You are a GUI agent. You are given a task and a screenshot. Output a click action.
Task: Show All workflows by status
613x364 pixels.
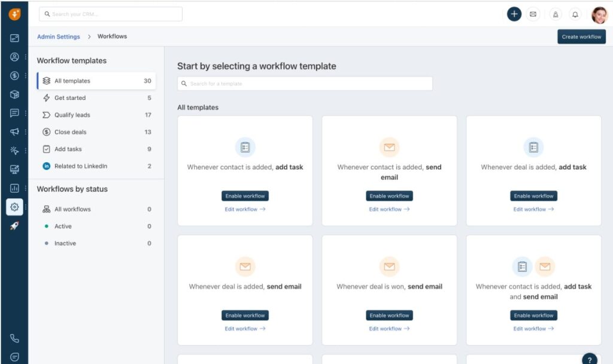(x=96, y=209)
